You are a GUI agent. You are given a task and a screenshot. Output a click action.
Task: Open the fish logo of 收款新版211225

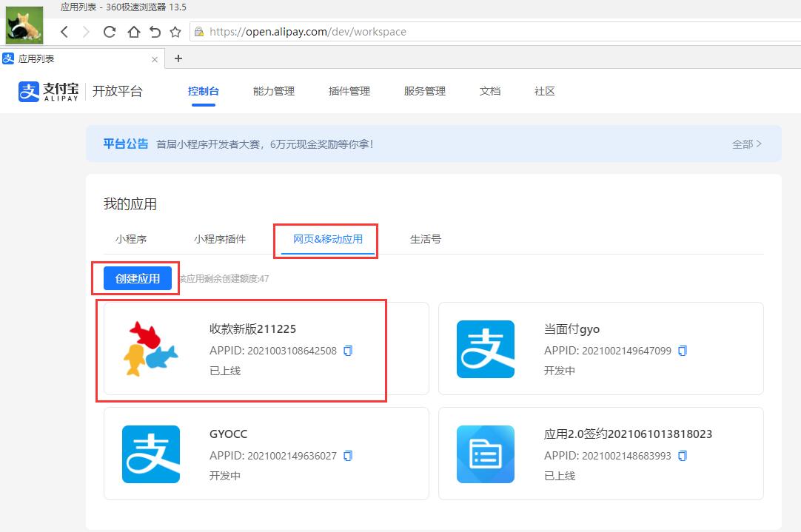[151, 349]
